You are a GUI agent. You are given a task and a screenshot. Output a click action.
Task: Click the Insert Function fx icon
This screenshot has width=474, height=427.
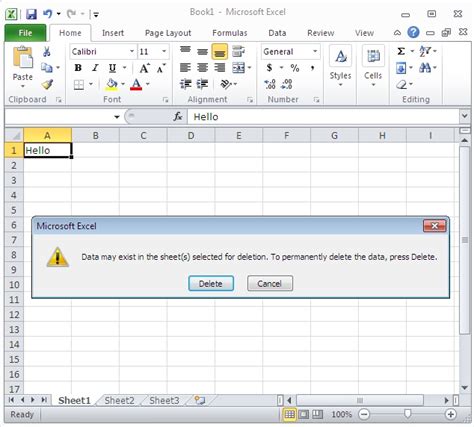point(178,117)
